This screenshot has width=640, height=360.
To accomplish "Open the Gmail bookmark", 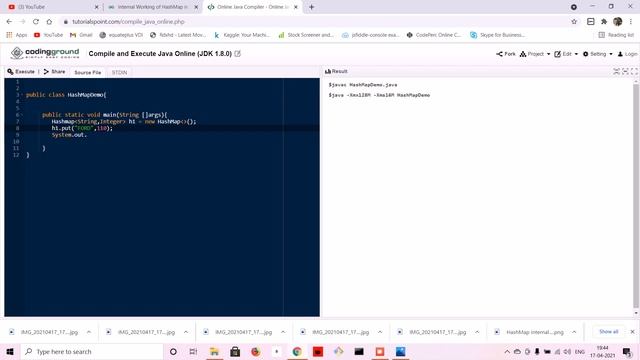I will [x=81, y=35].
